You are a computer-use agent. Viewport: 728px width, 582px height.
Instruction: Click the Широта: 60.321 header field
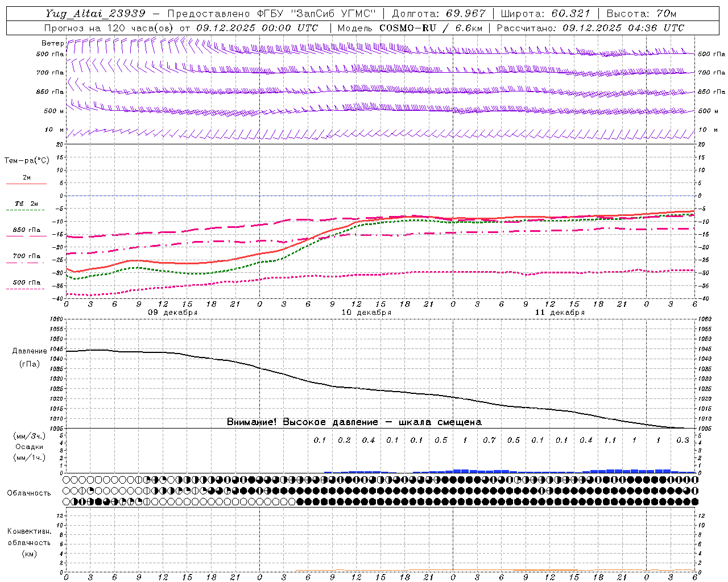point(545,14)
